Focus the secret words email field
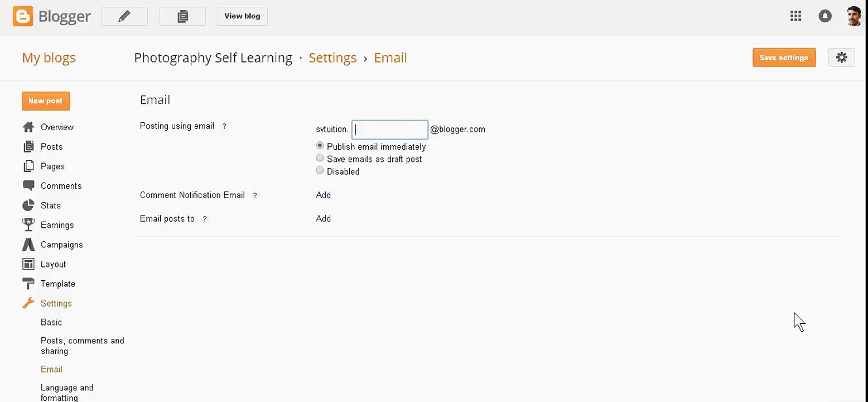This screenshot has height=402, width=868. (389, 130)
